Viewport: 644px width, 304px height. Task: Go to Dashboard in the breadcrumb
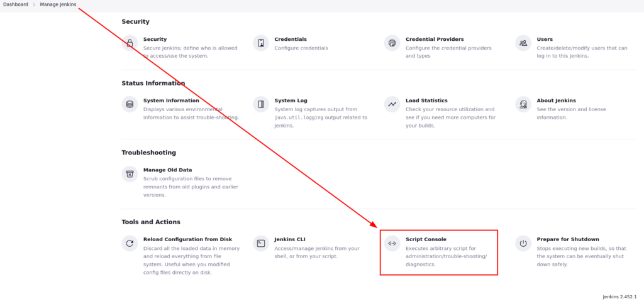click(x=15, y=4)
